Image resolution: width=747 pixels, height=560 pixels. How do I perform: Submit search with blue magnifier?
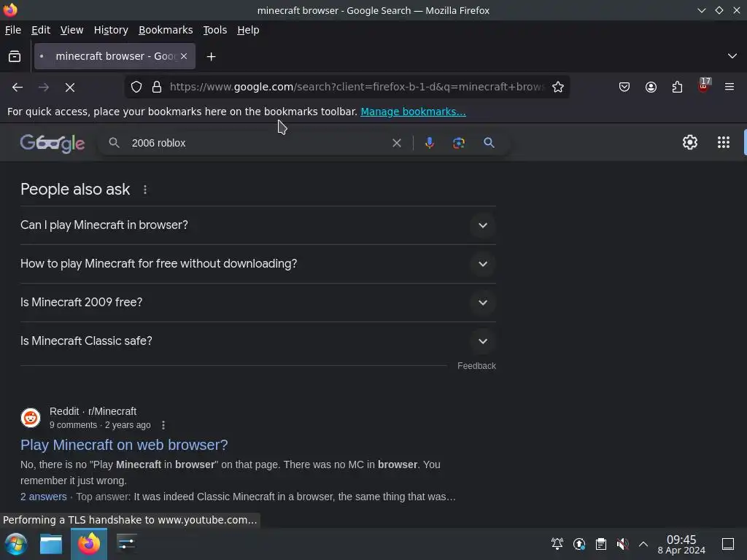click(x=489, y=142)
